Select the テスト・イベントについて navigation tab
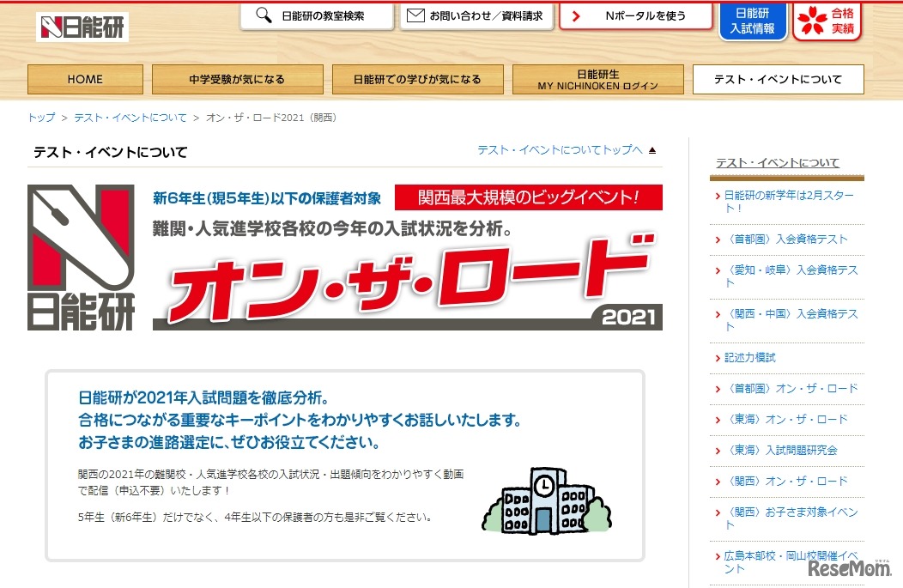 [x=778, y=80]
